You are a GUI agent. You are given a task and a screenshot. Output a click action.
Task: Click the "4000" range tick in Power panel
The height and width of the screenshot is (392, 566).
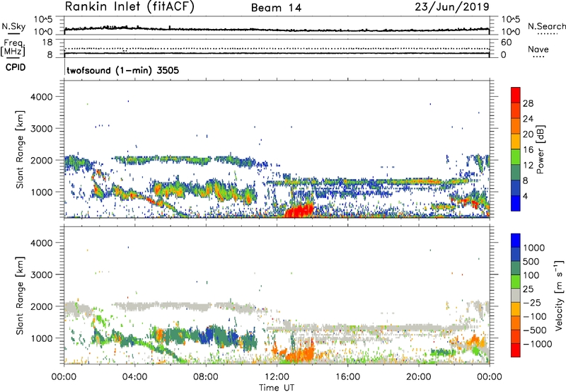click(x=42, y=97)
